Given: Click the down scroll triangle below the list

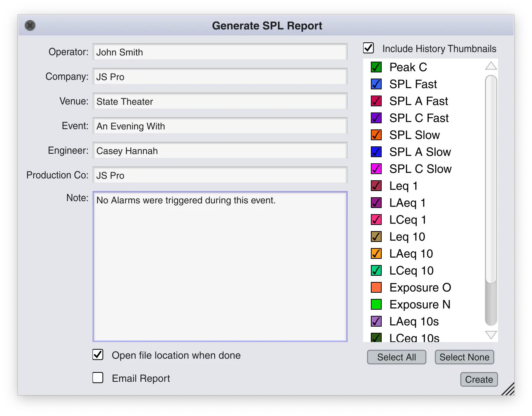Looking at the screenshot, I should pos(491,335).
